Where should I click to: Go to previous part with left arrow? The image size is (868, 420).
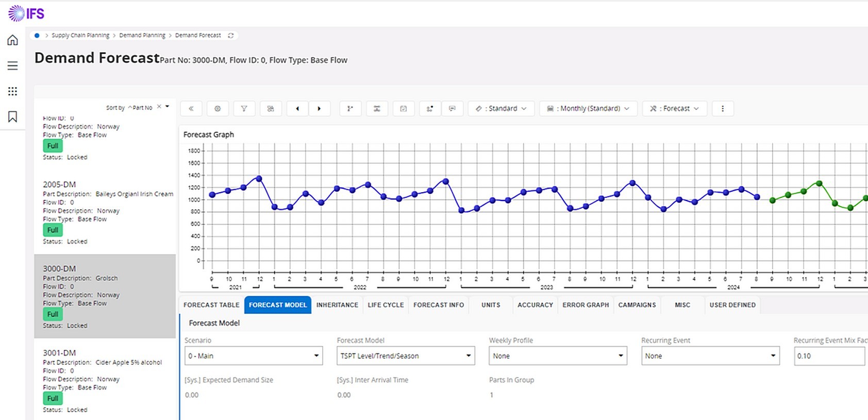(x=297, y=109)
